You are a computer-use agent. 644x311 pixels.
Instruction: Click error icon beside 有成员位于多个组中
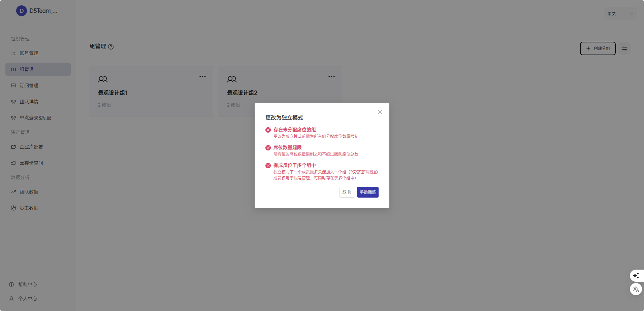[268, 166]
